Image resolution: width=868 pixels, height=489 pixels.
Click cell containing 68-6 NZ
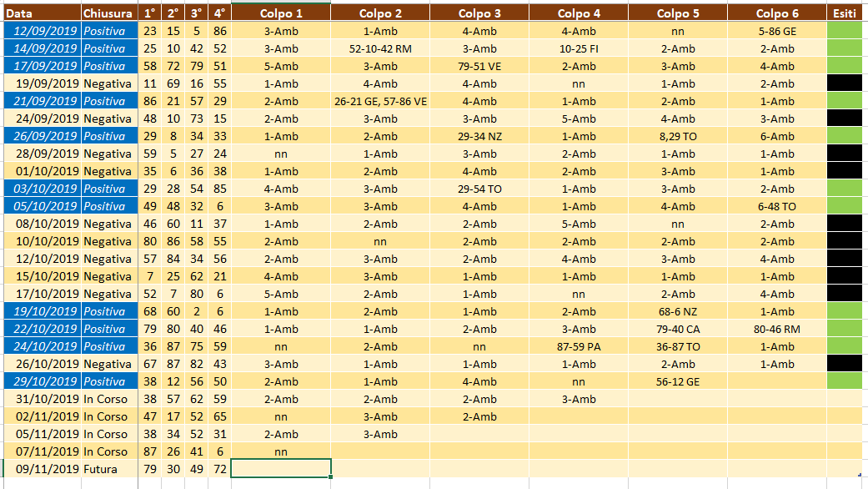(x=678, y=311)
